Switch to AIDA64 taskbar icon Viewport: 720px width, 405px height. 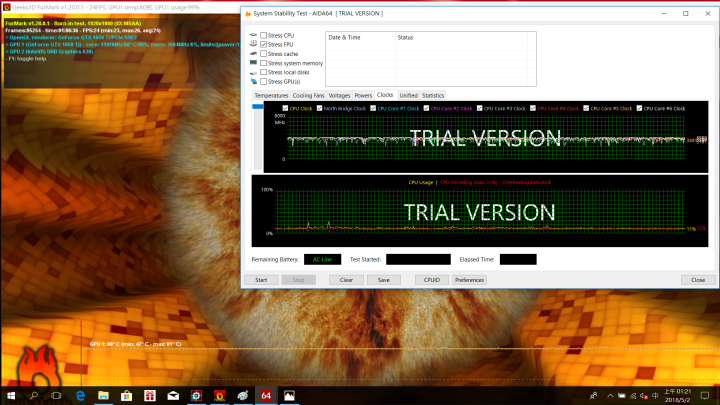[266, 395]
